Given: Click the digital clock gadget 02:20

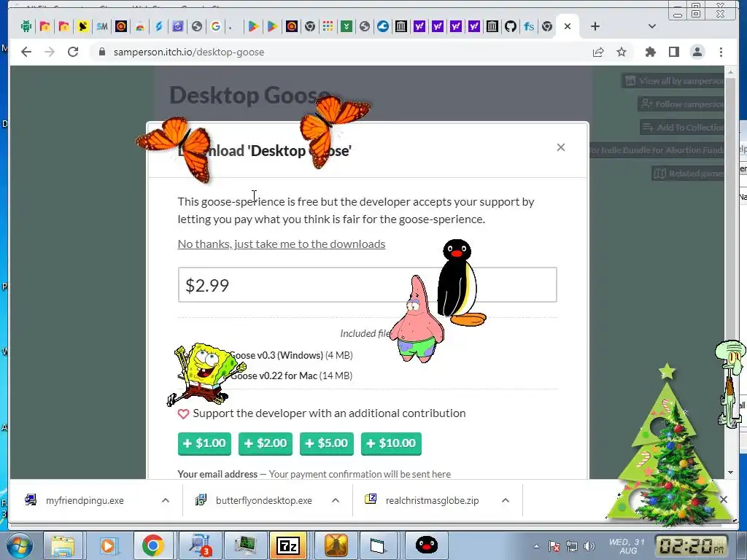Looking at the screenshot, I should [x=693, y=545].
